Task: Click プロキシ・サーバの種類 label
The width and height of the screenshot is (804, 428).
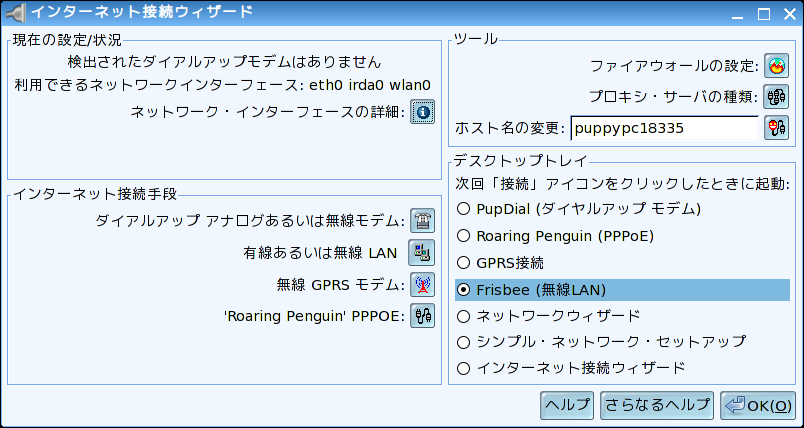Action: tap(674, 96)
